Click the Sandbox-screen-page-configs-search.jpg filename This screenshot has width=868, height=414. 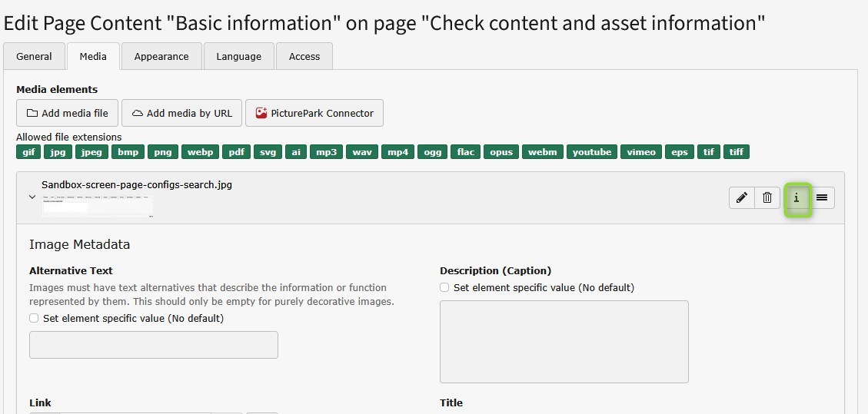click(137, 185)
